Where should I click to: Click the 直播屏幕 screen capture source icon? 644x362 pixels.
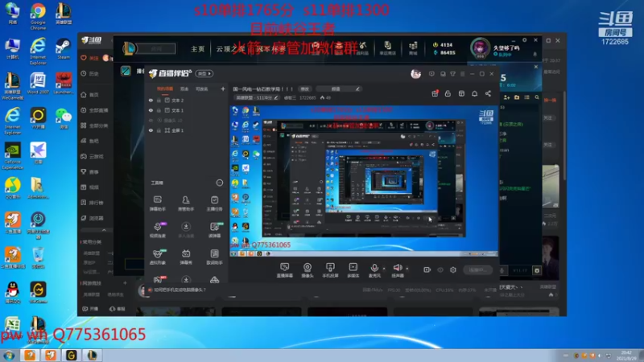point(285,267)
